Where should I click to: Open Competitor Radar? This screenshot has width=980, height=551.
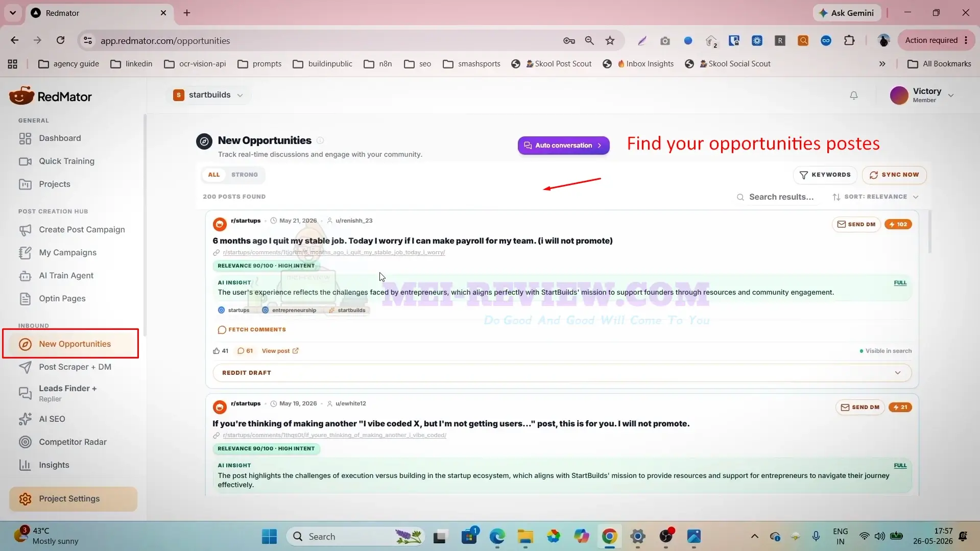(x=74, y=442)
